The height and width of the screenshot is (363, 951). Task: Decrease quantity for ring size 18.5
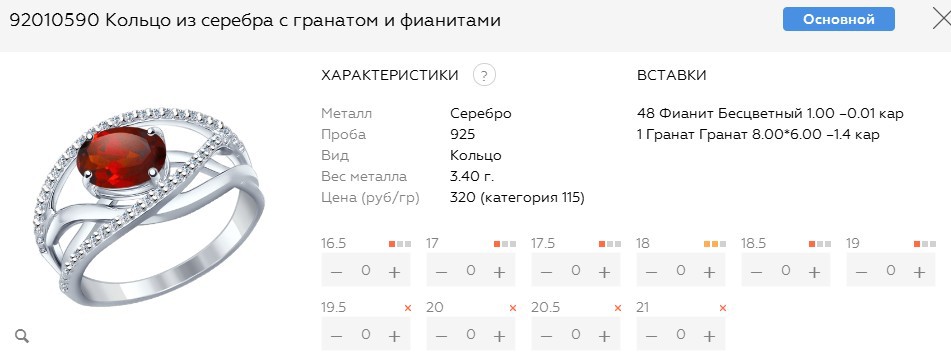coord(756,271)
